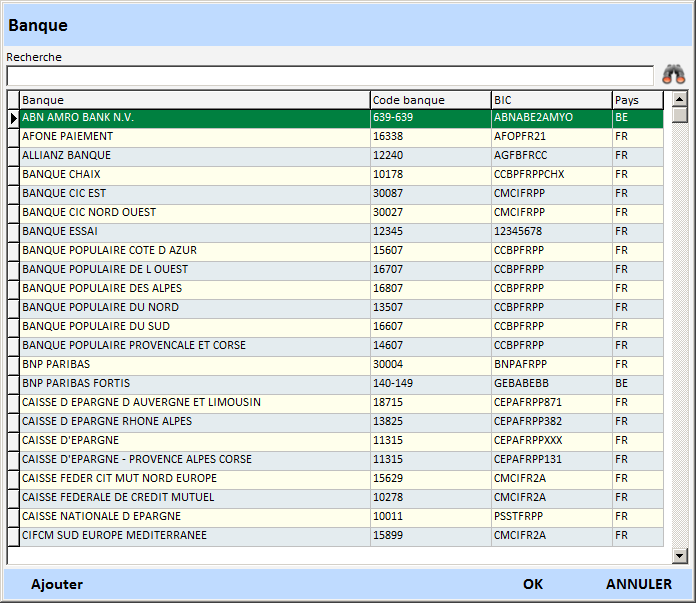Select BANQUE POPULAIRE DU NORD
The width and height of the screenshot is (696, 603).
click(335, 308)
